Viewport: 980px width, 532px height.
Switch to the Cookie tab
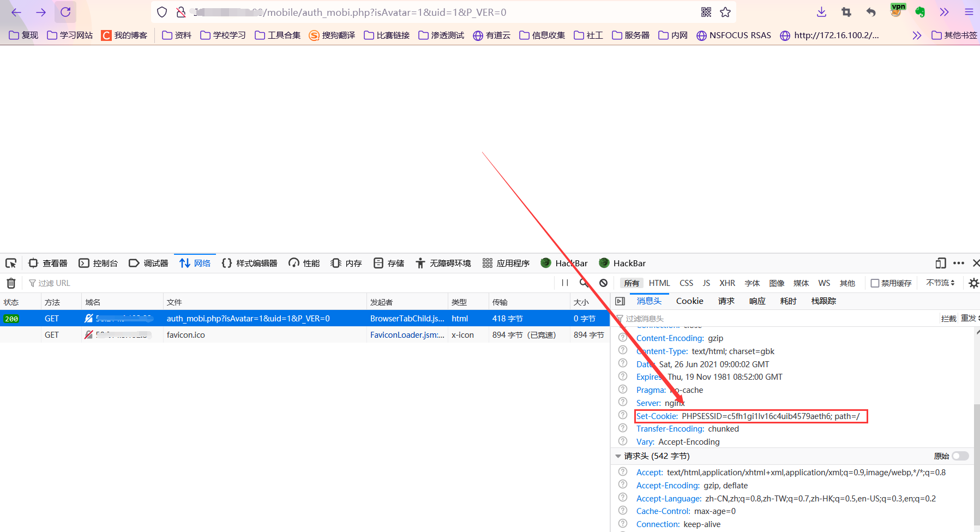point(689,301)
